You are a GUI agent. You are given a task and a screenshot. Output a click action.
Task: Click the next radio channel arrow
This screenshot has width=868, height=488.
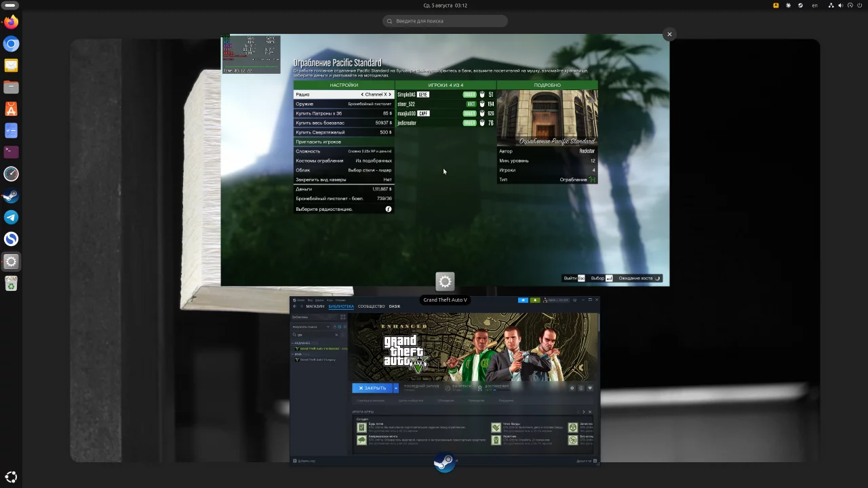point(390,94)
